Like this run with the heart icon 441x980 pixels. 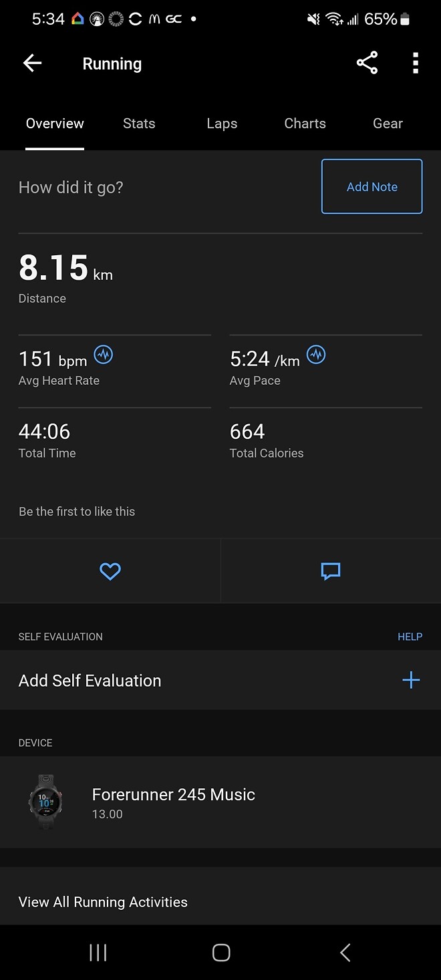click(110, 571)
